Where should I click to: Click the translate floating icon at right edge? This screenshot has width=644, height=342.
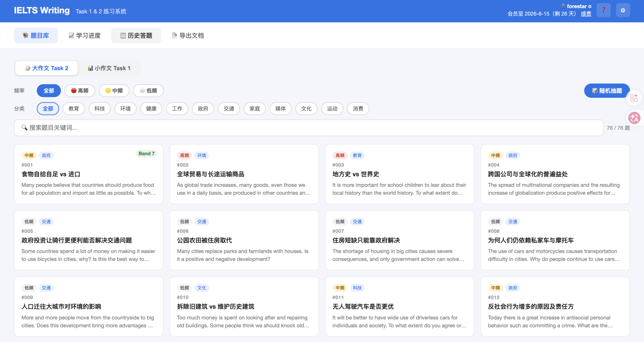(x=634, y=118)
